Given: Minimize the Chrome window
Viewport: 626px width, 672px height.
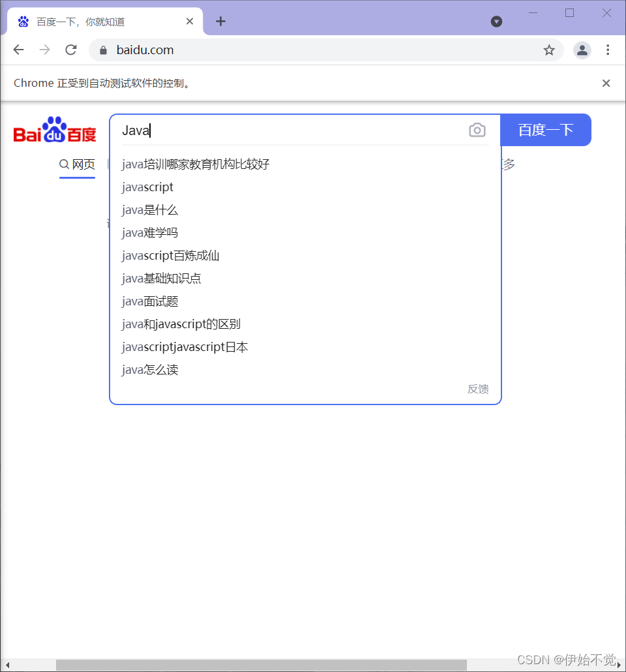Looking at the screenshot, I should tap(533, 13).
